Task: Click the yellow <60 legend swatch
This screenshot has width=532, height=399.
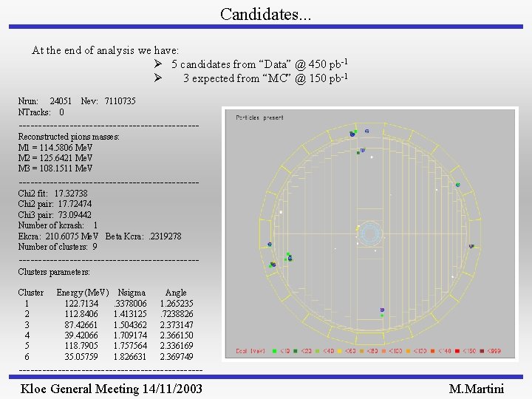Action: click(x=340, y=351)
